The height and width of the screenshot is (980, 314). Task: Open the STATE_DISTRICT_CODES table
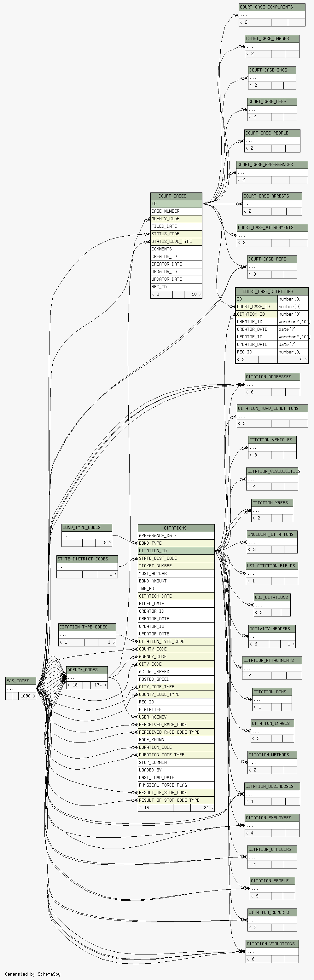click(87, 559)
